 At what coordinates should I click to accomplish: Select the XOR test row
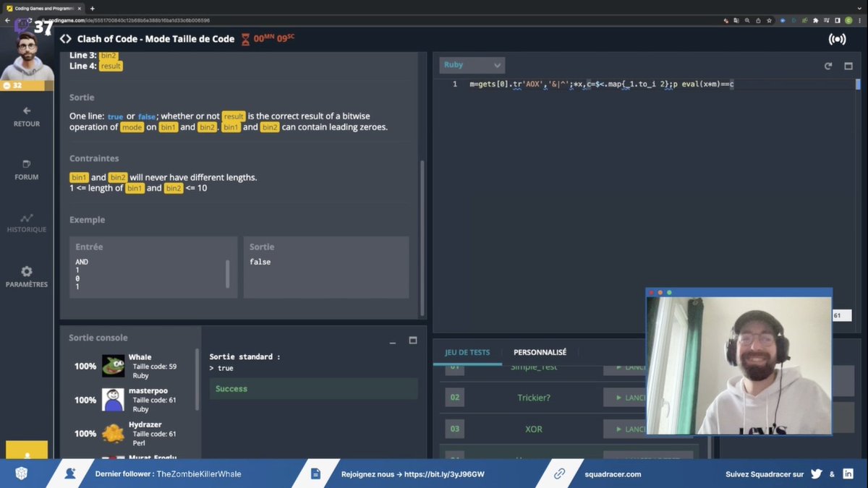[534, 429]
